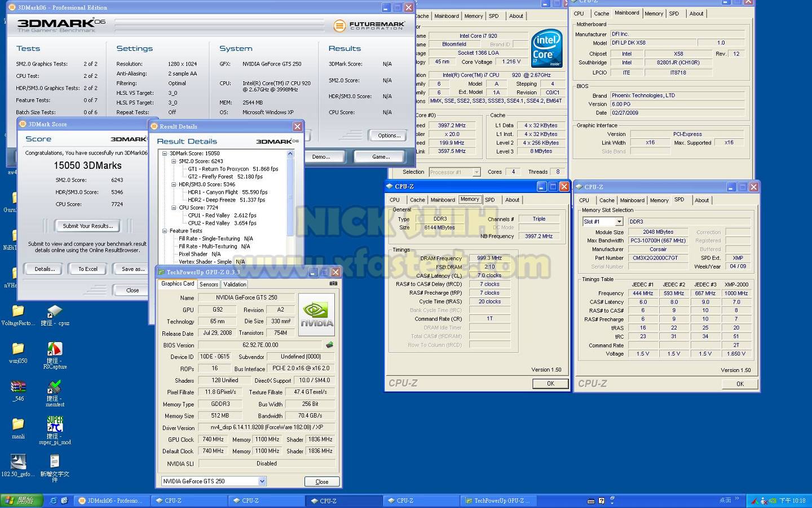Open the GPU-Z graphics card selector dropdown

(x=262, y=481)
